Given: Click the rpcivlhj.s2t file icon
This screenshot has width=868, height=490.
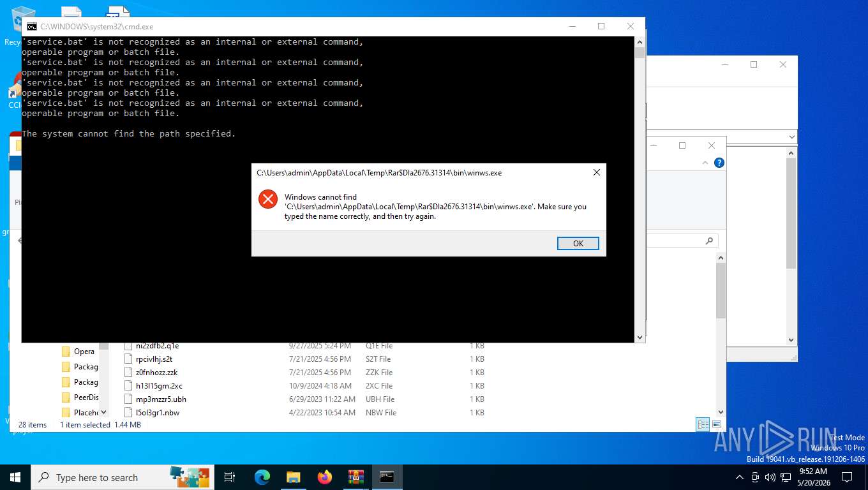Looking at the screenshot, I should point(128,359).
